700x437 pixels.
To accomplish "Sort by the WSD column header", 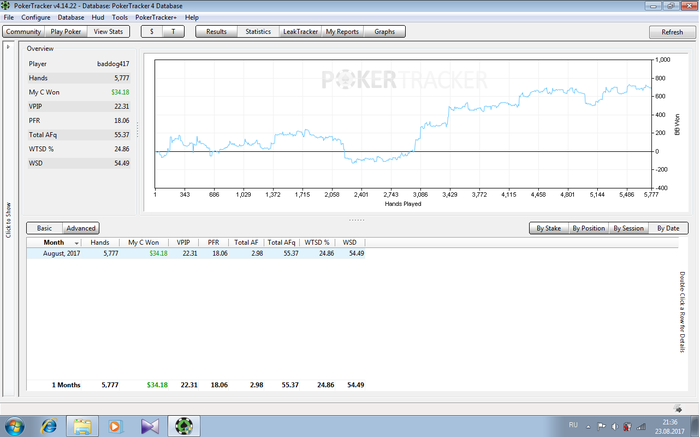I will point(350,242).
